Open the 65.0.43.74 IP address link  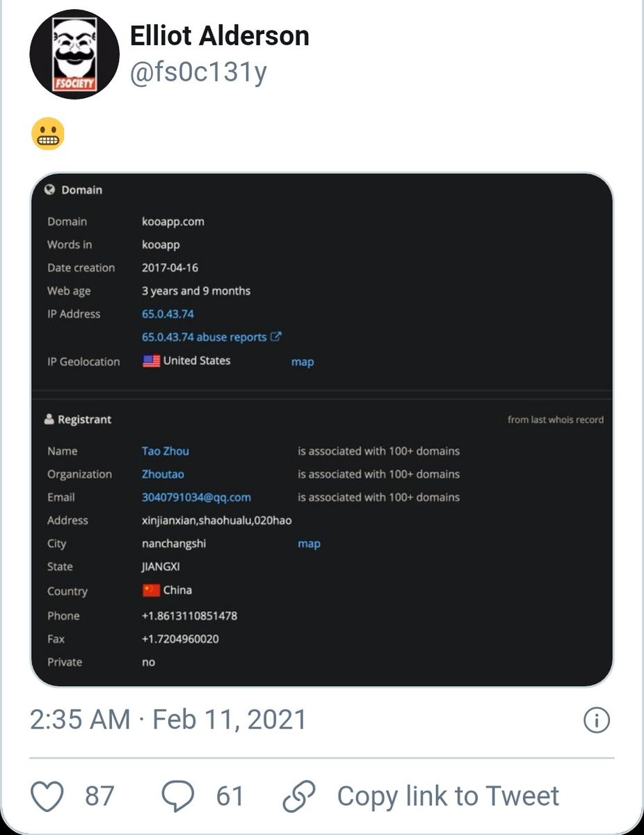coord(168,314)
